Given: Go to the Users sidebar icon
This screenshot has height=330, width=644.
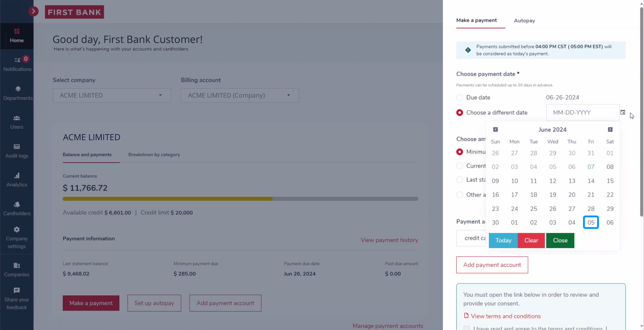Looking at the screenshot, I should (17, 118).
